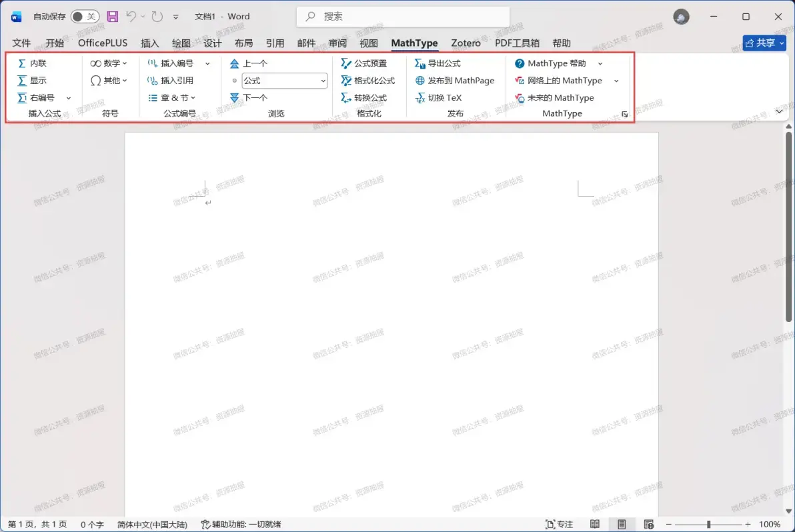This screenshot has height=532, width=795.
Task: Open the user account avatar
Action: (681, 17)
